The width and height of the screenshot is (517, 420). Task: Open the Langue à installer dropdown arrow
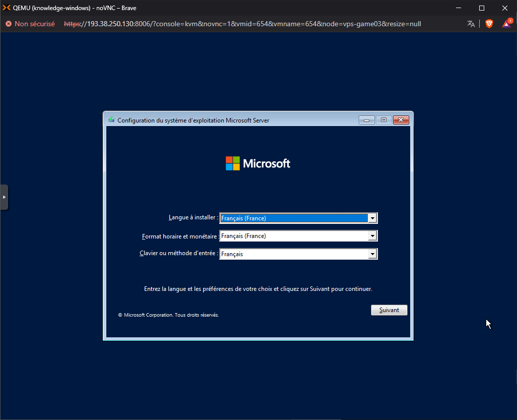click(372, 218)
